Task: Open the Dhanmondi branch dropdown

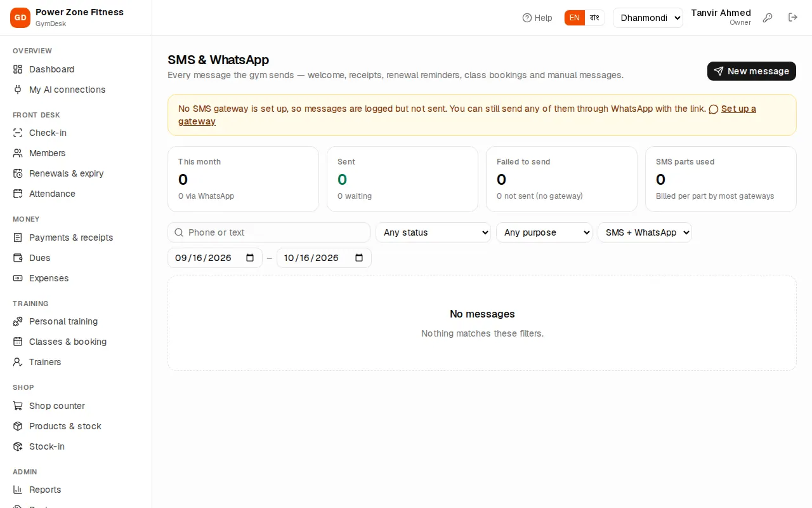Action: [648, 18]
